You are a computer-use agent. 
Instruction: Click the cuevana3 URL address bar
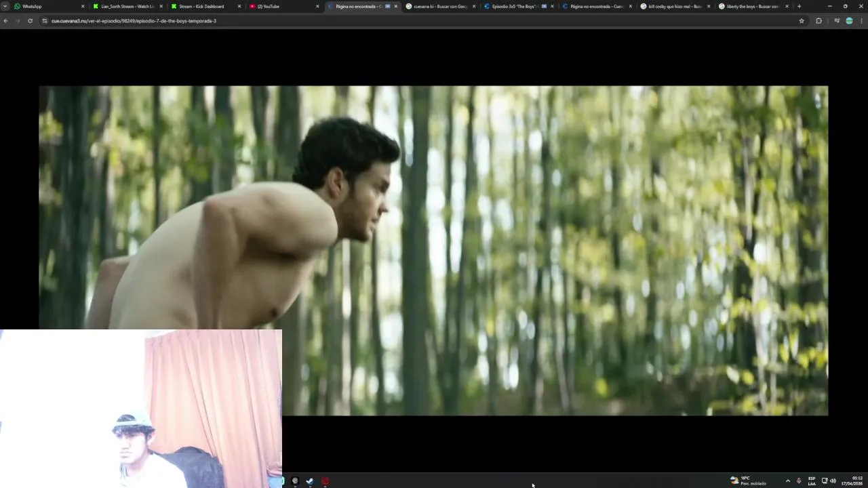(x=420, y=21)
